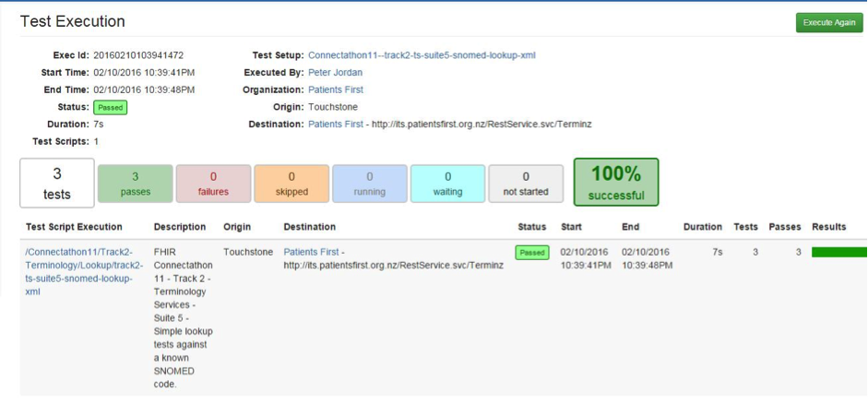Click the Status column header
The height and width of the screenshot is (404, 868).
point(532,227)
